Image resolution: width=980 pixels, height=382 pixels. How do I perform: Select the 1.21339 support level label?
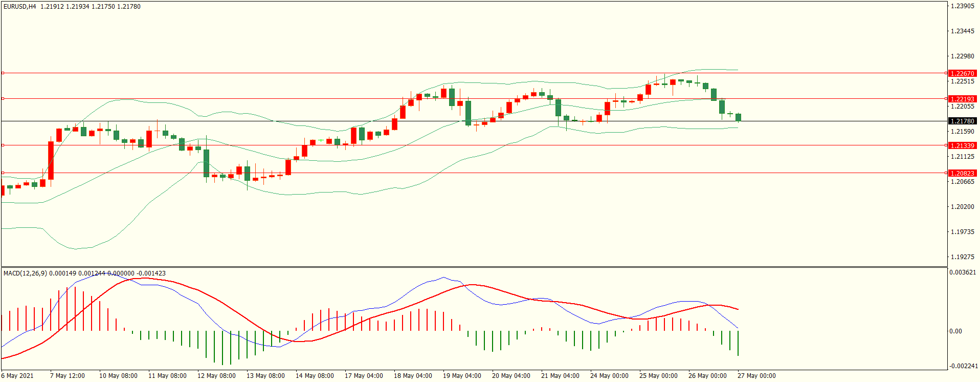point(962,145)
